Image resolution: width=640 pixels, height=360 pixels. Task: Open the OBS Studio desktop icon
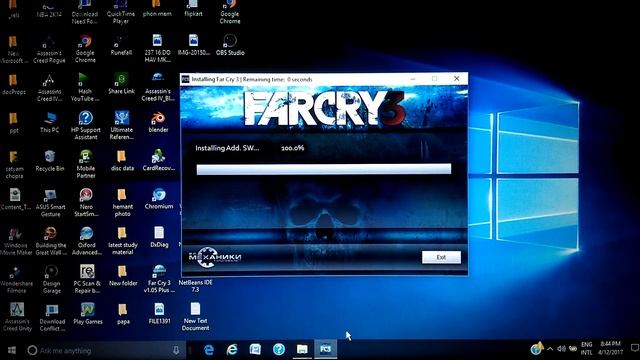230,45
